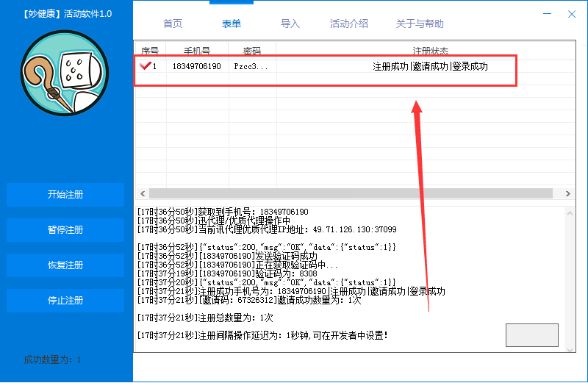
Task: Click the log line 正在获取验证码中
Action: (x=237, y=265)
